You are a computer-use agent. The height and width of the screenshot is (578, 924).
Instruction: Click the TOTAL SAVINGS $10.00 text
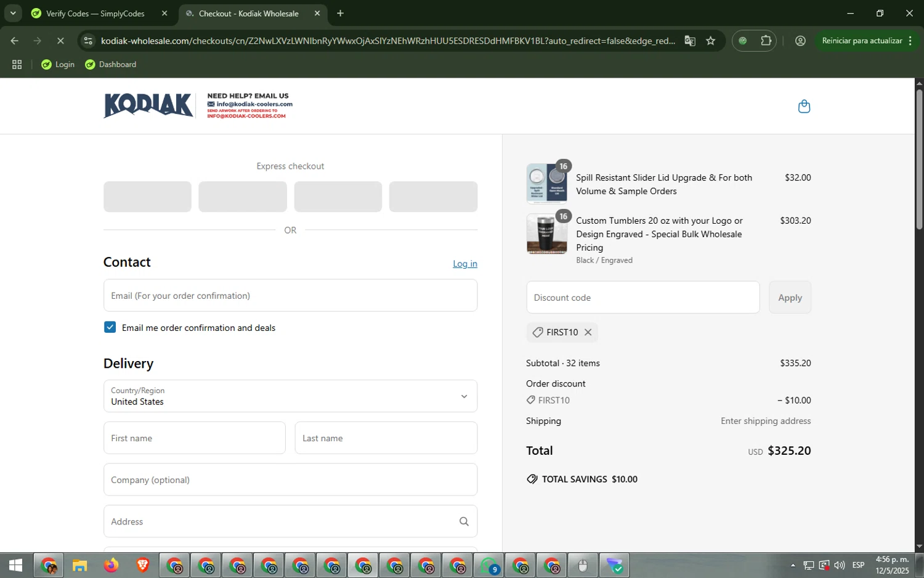pos(590,479)
